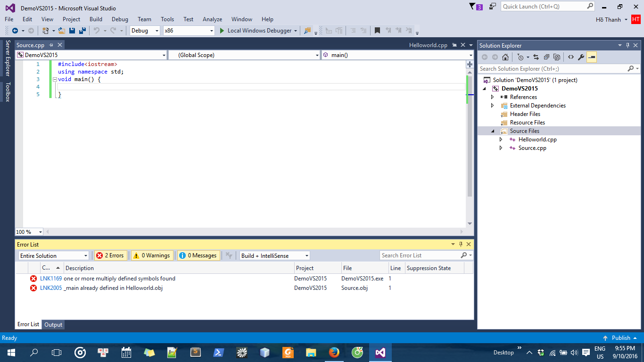Click the LNK2005 error code link
The height and width of the screenshot is (362, 644).
click(51, 288)
